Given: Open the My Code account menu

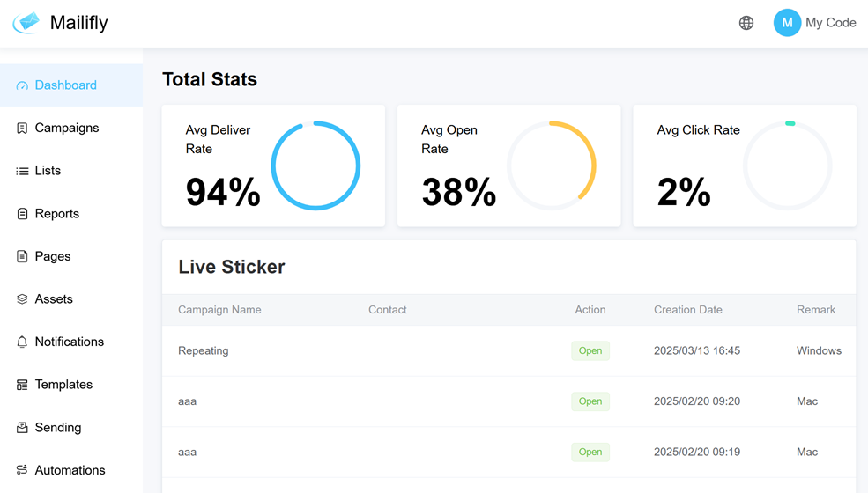Looking at the screenshot, I should pos(830,23).
